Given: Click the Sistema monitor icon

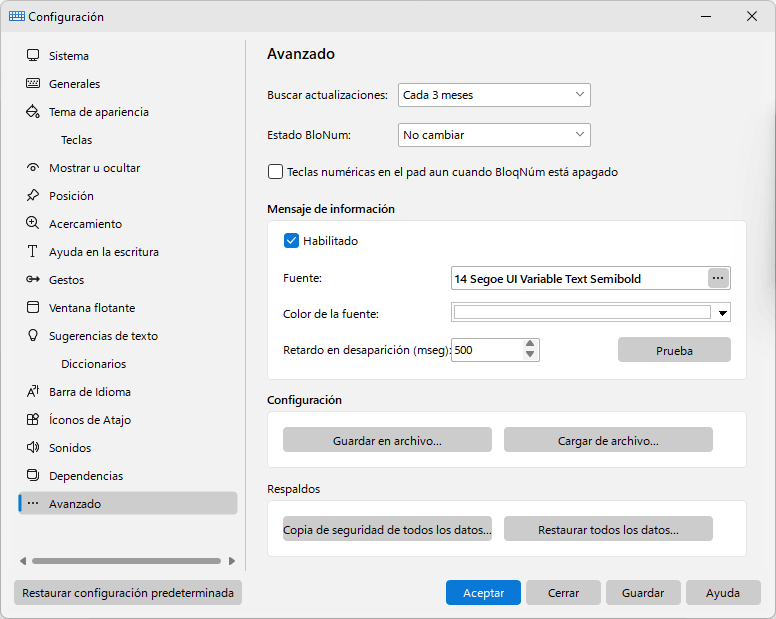Looking at the screenshot, I should coord(33,55).
